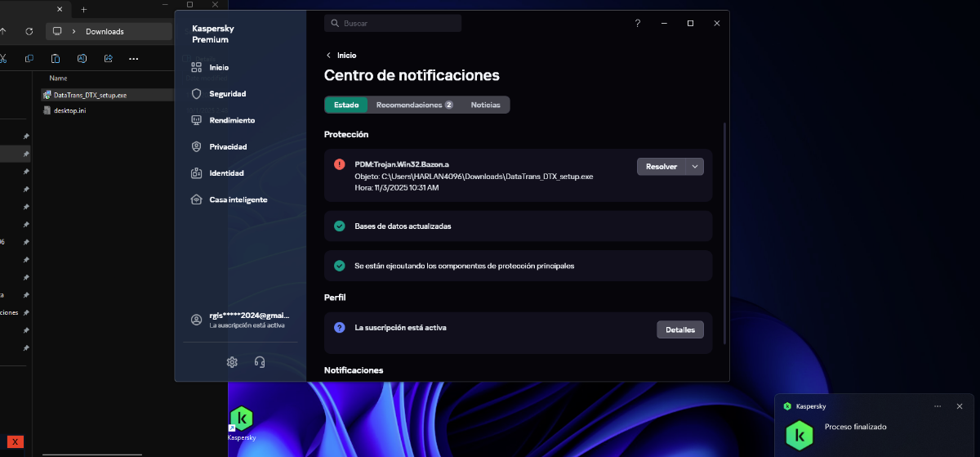Viewport: 980px width, 457px height.
Task: Refresh the File Explorer Downloads folder
Action: [29, 31]
